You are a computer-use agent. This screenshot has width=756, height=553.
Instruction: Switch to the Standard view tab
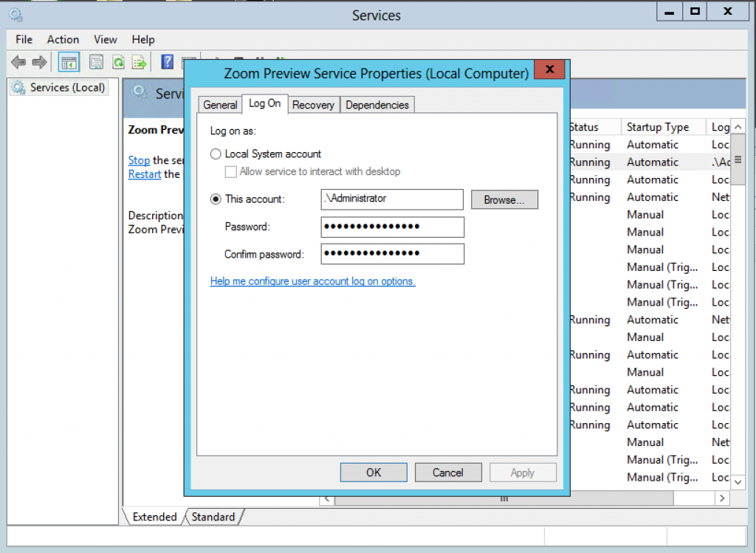tap(213, 517)
